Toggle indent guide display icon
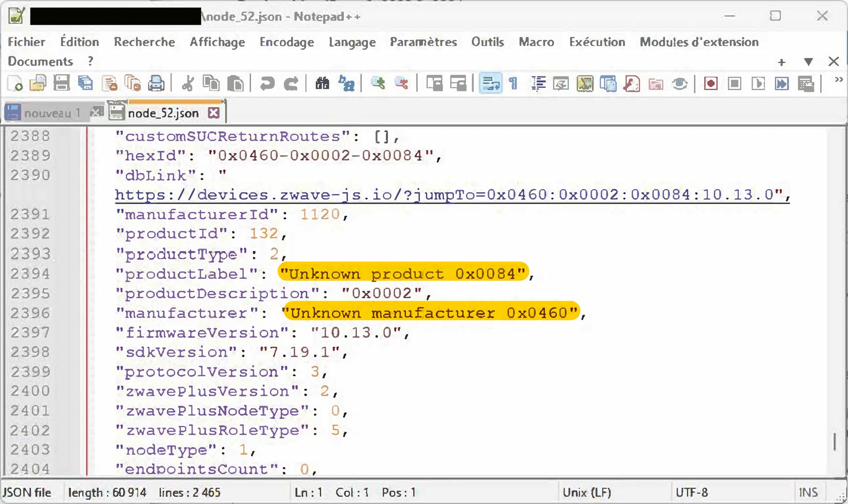This screenshot has width=848, height=504. (x=538, y=83)
